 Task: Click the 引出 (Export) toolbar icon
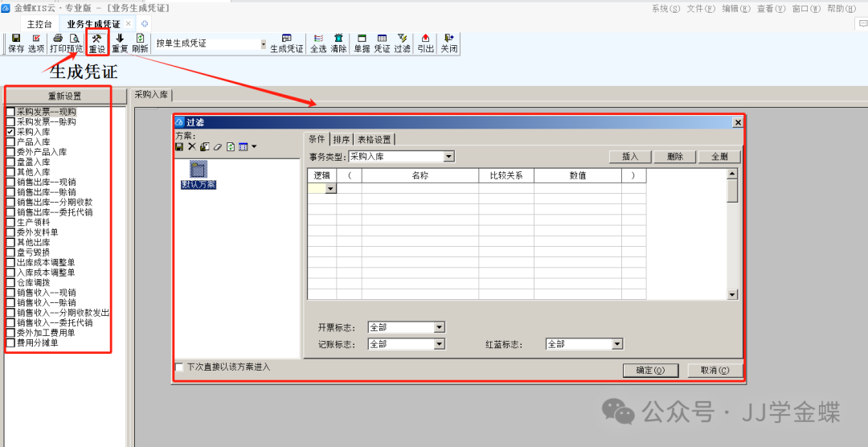point(425,43)
